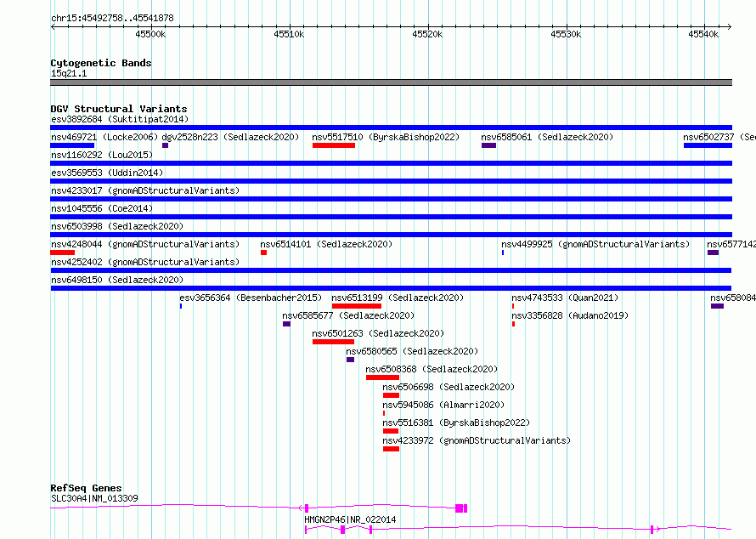Open the nsv5517510 (ByrskaBishop2022) red bar

click(334, 145)
